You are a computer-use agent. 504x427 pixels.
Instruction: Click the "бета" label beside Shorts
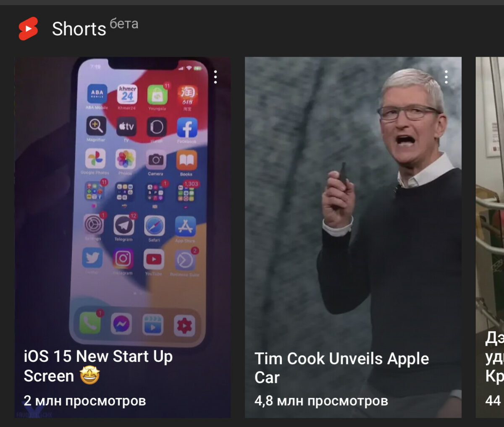coord(124,24)
